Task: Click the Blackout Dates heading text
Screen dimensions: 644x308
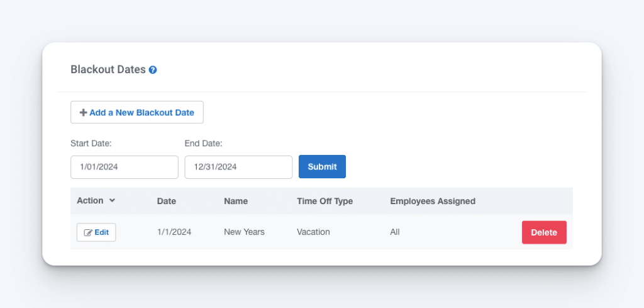Action: 108,69
